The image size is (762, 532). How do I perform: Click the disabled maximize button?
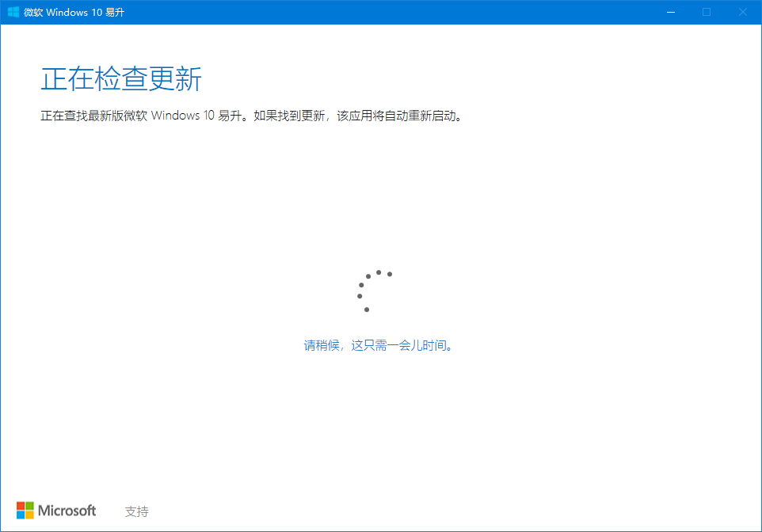(x=707, y=12)
